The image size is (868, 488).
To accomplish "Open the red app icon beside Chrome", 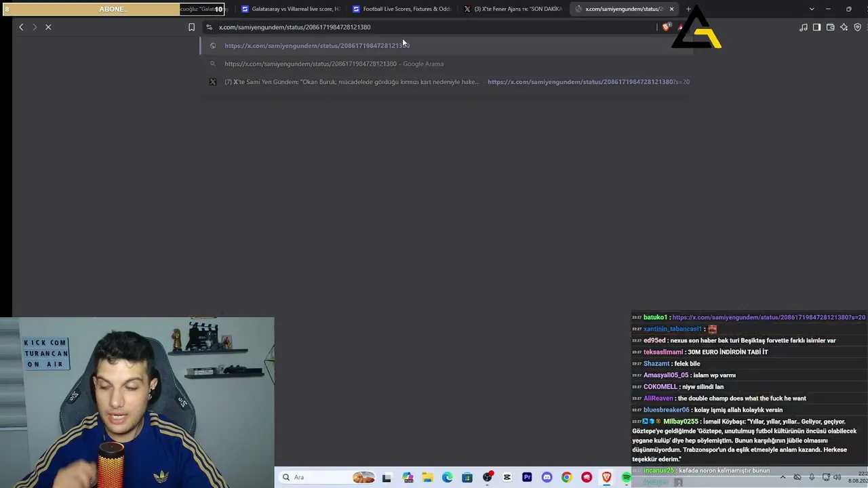I will [x=587, y=477].
